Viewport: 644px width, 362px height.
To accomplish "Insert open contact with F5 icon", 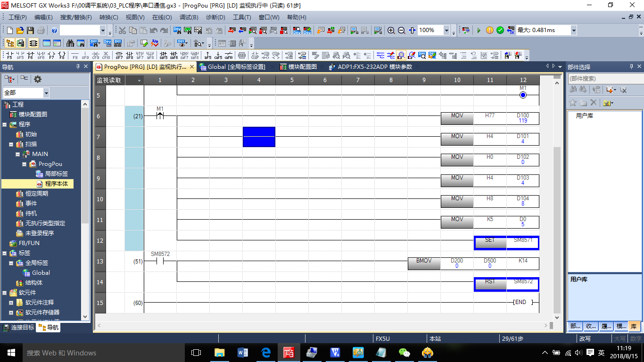I will click(x=10, y=56).
